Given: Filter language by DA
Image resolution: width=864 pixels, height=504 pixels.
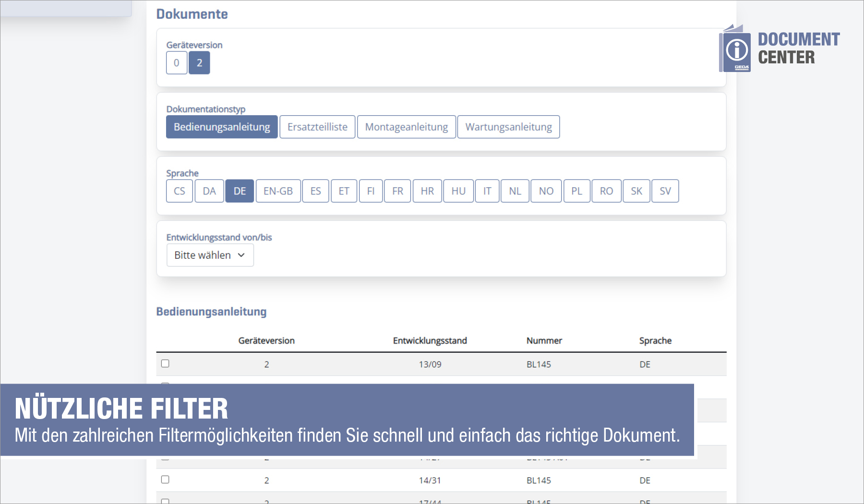Looking at the screenshot, I should pos(209,191).
